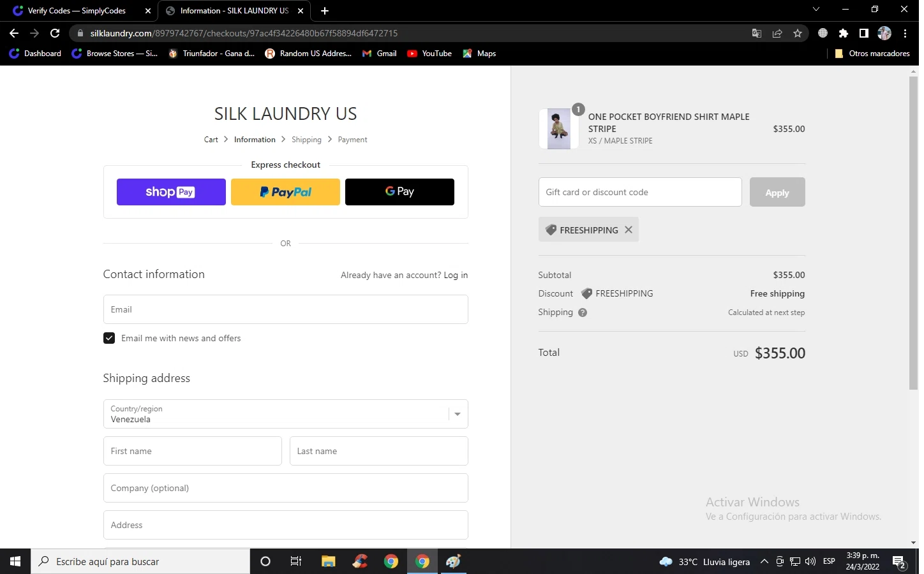Toggle the browser side panel icon
This screenshot has height=574, width=924.
(x=864, y=33)
